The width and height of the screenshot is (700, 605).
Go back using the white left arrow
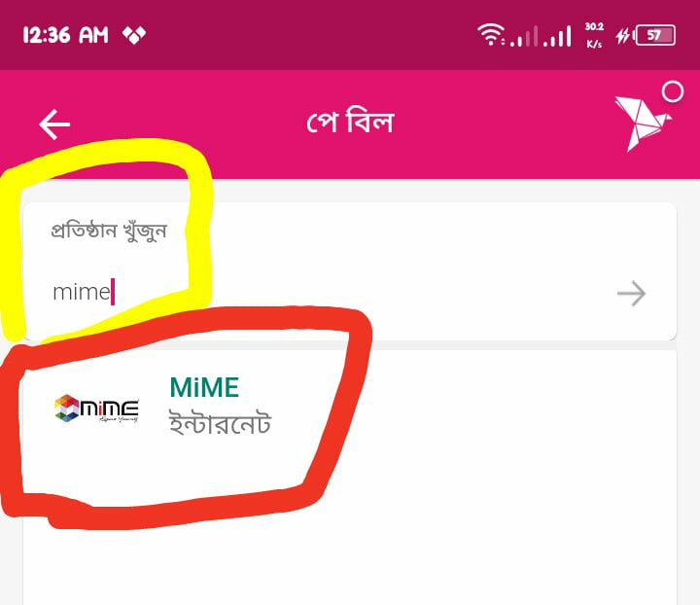(54, 125)
